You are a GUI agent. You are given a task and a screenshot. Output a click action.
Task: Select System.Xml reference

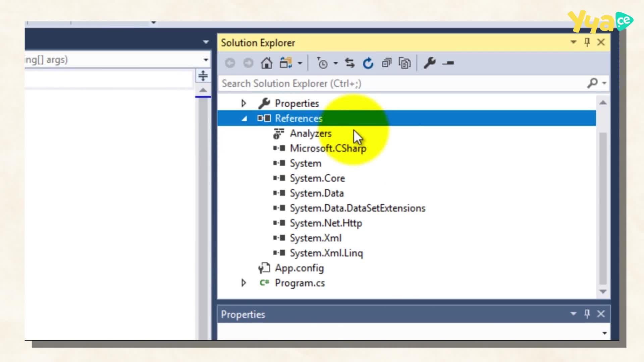tap(316, 238)
